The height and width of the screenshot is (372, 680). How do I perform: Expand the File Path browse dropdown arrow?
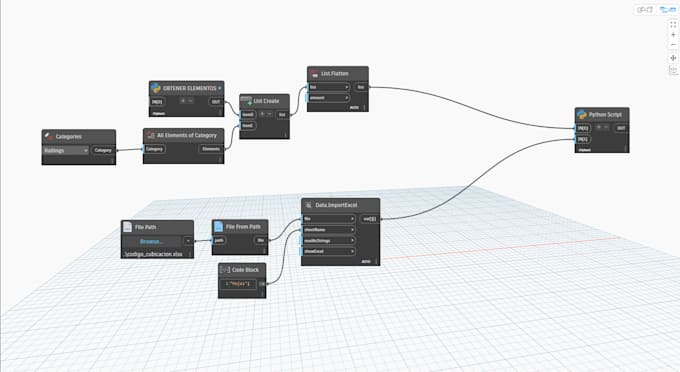(188, 241)
